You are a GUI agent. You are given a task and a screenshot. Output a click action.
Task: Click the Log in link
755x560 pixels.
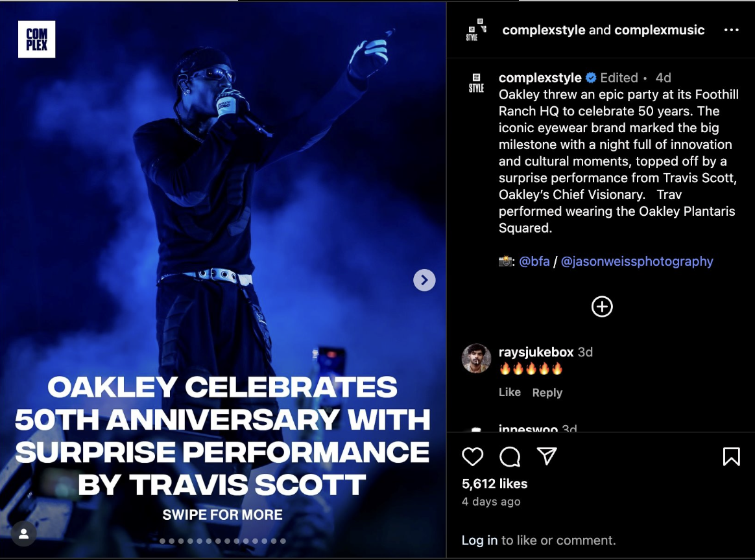[479, 541]
